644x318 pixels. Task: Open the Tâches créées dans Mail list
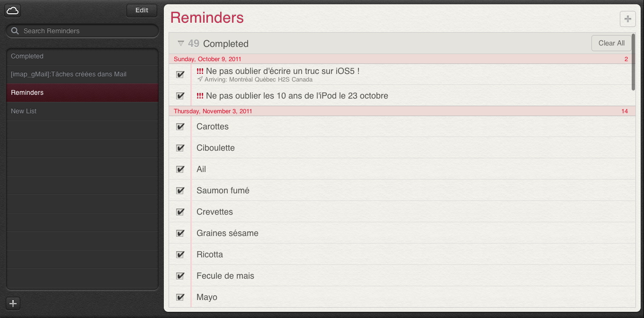pyautogui.click(x=82, y=74)
